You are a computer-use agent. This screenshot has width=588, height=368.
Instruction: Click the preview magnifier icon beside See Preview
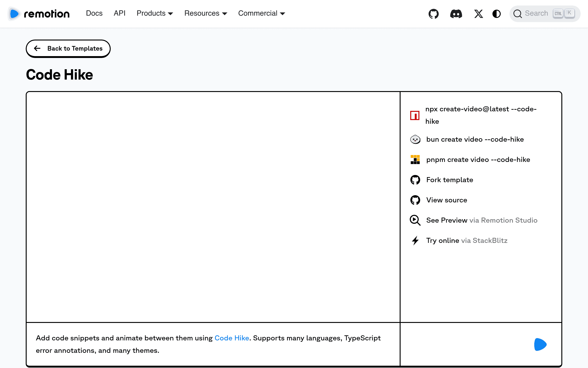(415, 220)
